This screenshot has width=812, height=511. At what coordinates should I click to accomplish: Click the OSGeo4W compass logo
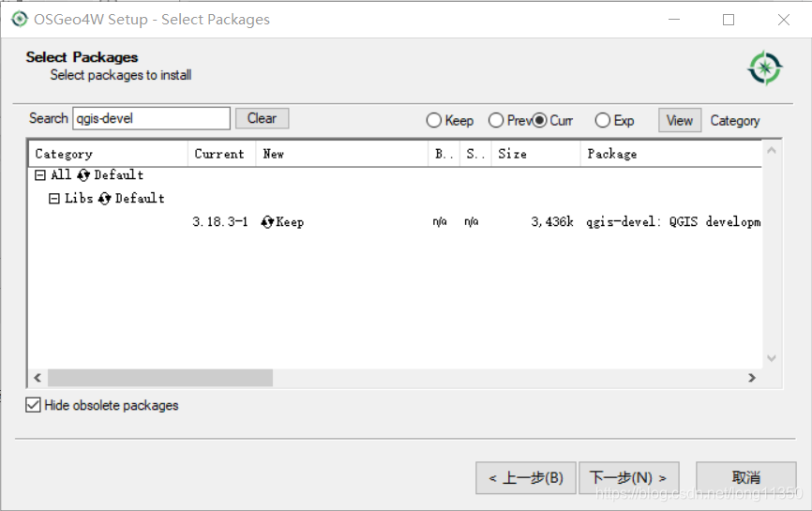(765, 68)
